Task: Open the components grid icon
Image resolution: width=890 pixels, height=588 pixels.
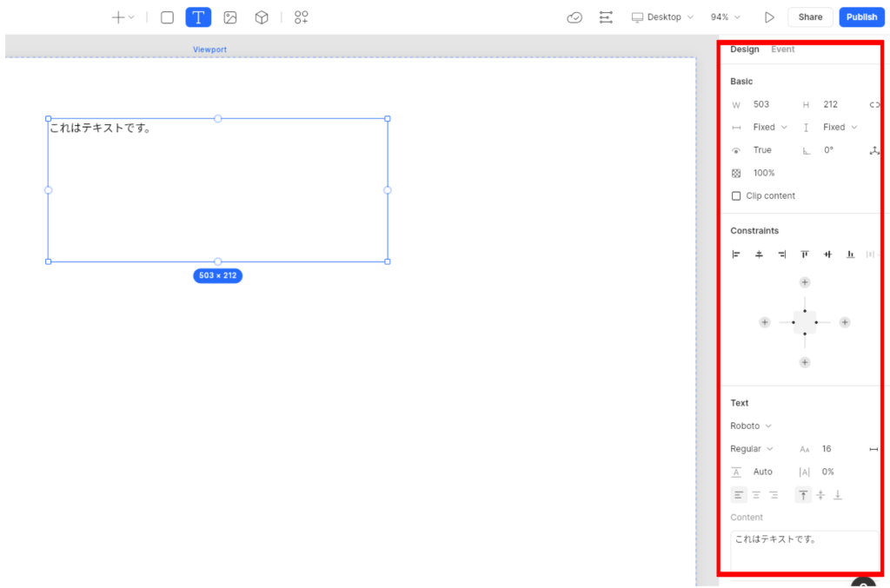Action: coord(302,17)
